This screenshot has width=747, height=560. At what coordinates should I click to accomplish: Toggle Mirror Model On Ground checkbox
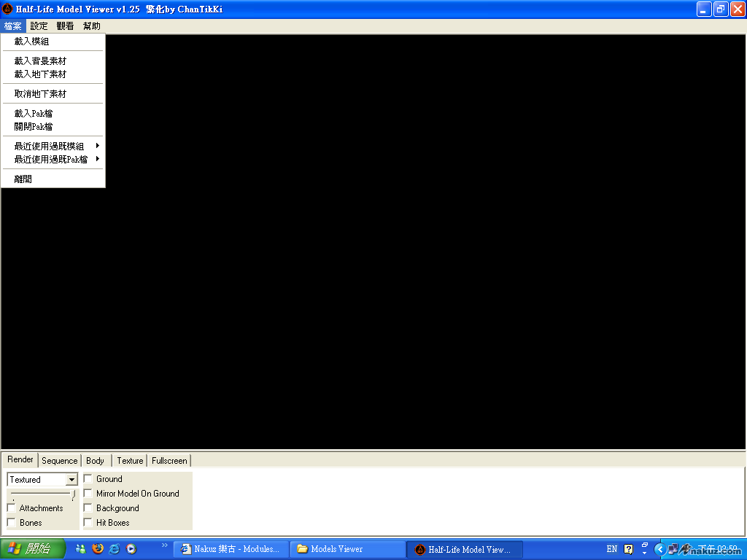pyautogui.click(x=88, y=494)
